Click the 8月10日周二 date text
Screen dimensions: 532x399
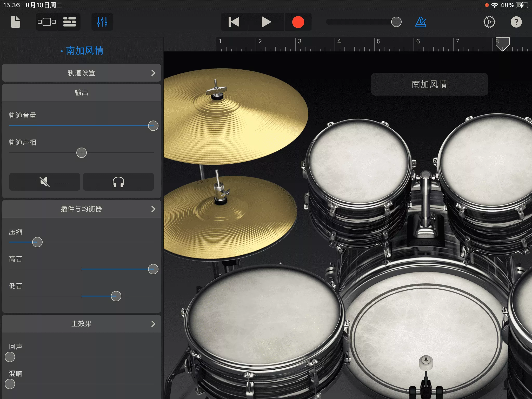(44, 5)
